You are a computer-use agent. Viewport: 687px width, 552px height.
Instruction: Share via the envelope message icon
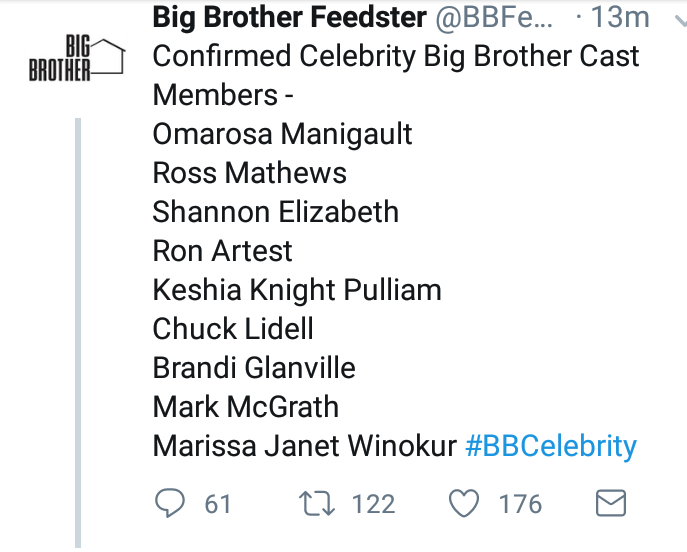(611, 503)
